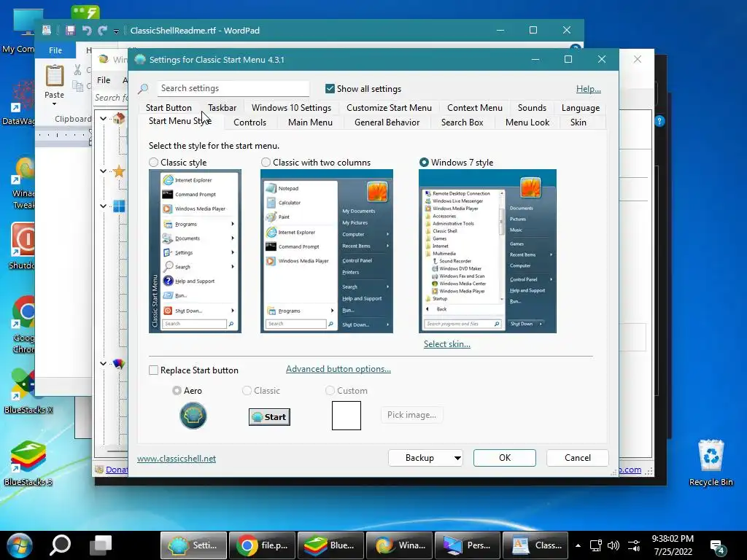The height and width of the screenshot is (560, 747).
Task: Click the network tray icon
Action: point(595,545)
